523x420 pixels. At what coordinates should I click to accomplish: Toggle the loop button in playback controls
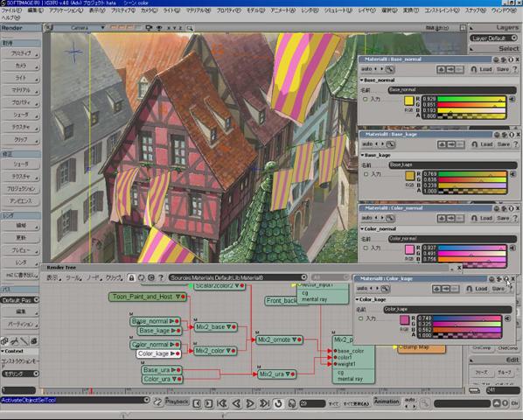pos(278,403)
